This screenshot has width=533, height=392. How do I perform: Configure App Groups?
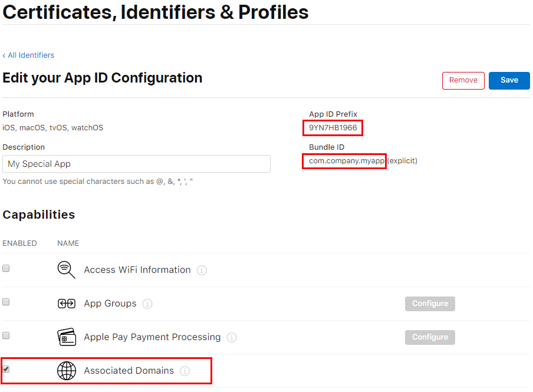point(430,304)
